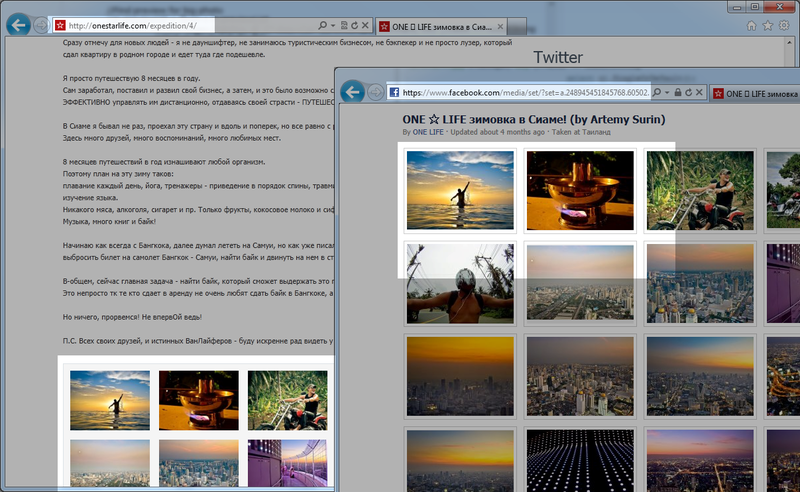Image resolution: width=800 pixels, height=492 pixels.
Task: Open Facebook Bangkok skyline photo in second row
Action: point(700,283)
